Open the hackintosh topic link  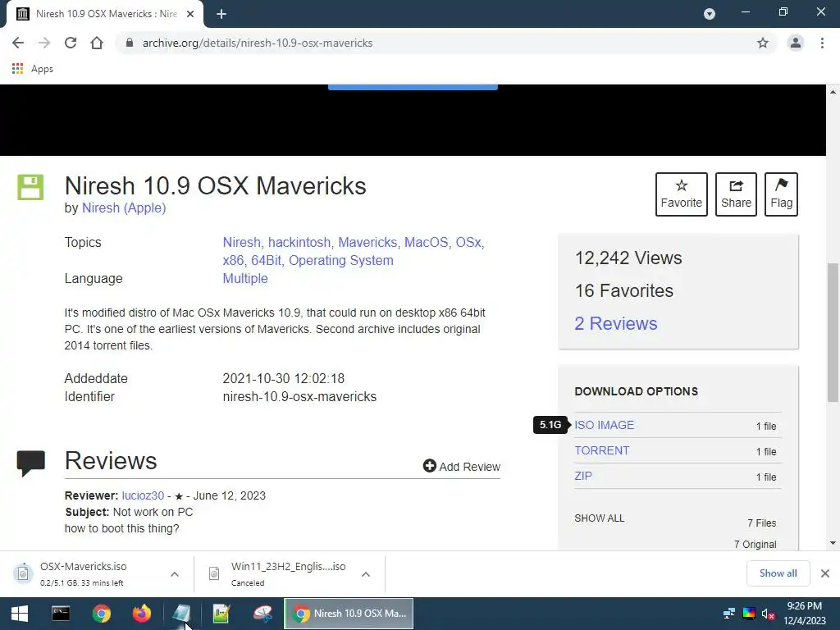(299, 243)
